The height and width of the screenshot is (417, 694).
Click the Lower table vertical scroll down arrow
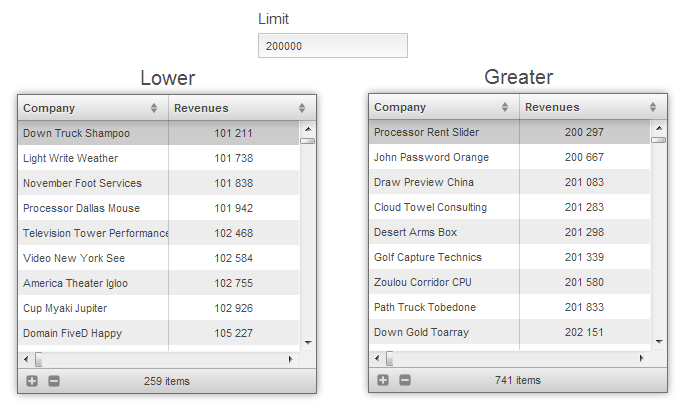tap(308, 343)
